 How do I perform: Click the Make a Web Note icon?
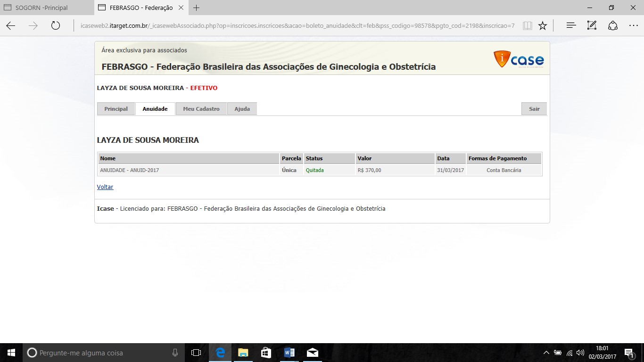click(x=592, y=26)
